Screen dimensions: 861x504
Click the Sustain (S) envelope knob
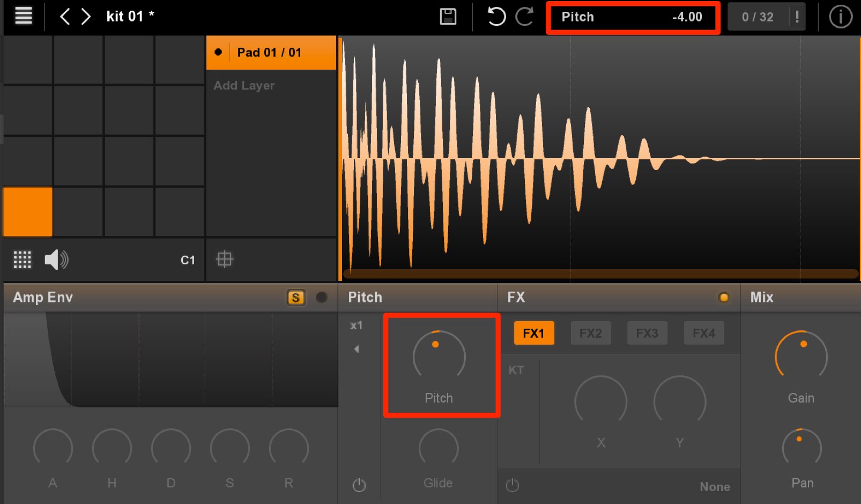229,448
